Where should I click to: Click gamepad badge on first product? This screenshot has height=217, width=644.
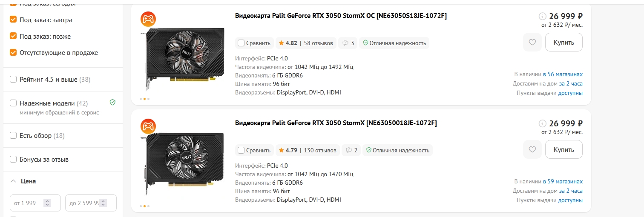[148, 19]
